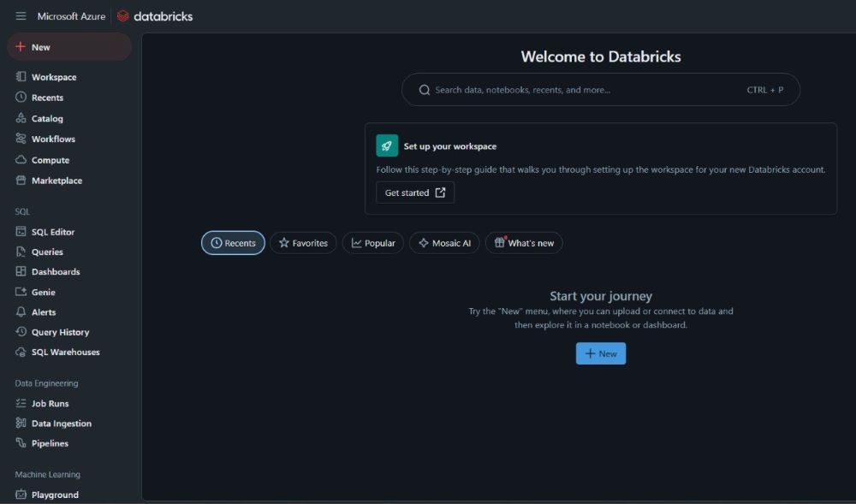Select the Mosaic AI tab

click(444, 243)
